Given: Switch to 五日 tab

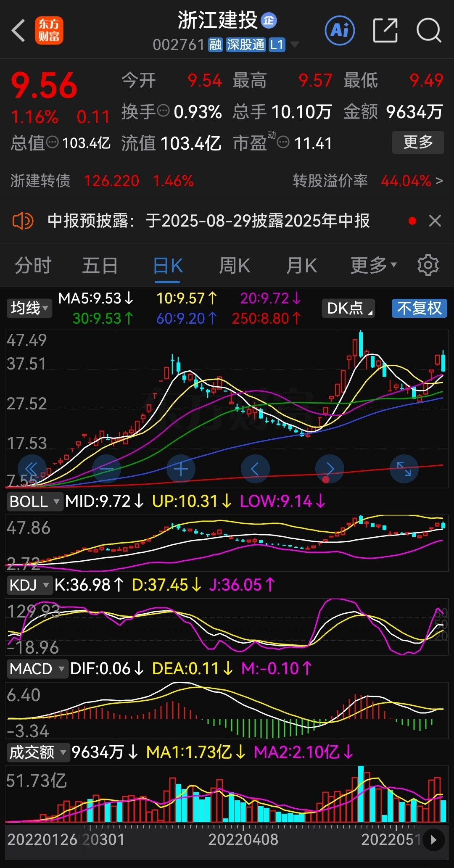Looking at the screenshot, I should pyautogui.click(x=100, y=266).
